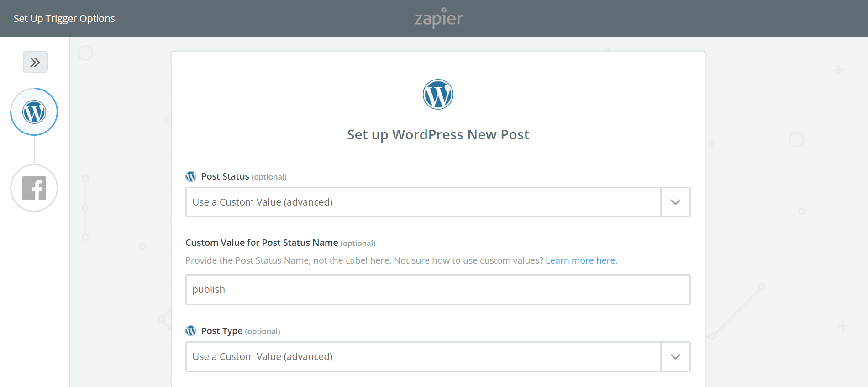This screenshot has width=868, height=387.
Task: Click the large WordPress logo above the title
Action: click(437, 94)
